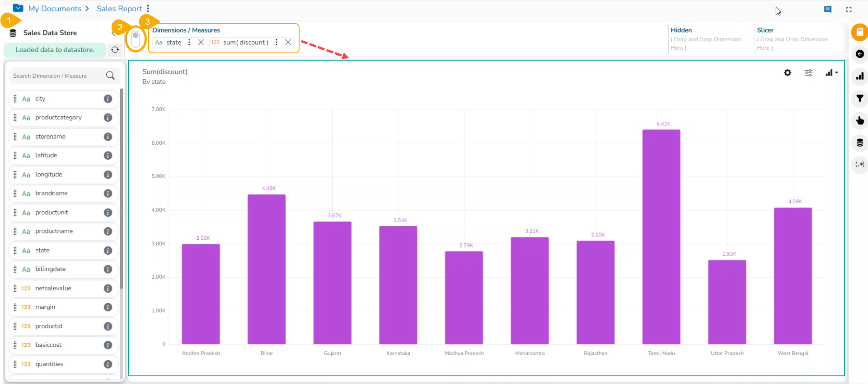Show info for the productcategory field
Viewport: 868px width, 384px height.
[108, 118]
